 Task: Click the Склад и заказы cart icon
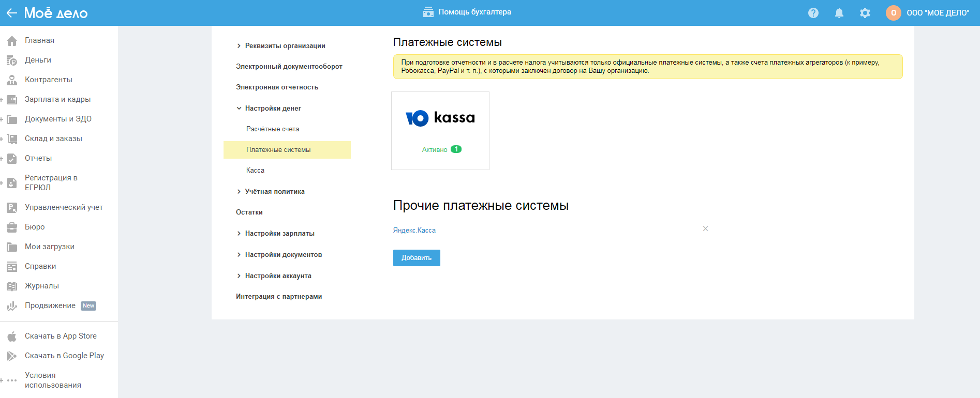coord(12,139)
